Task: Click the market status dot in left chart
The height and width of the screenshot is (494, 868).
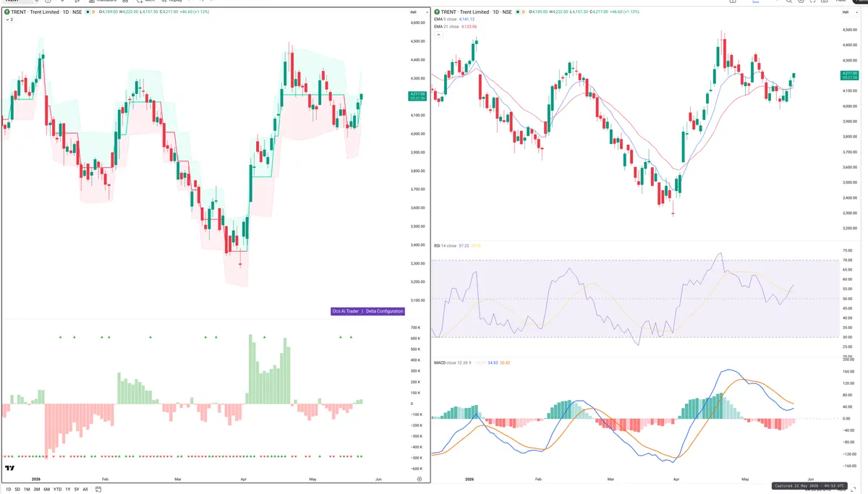Action: [x=87, y=12]
